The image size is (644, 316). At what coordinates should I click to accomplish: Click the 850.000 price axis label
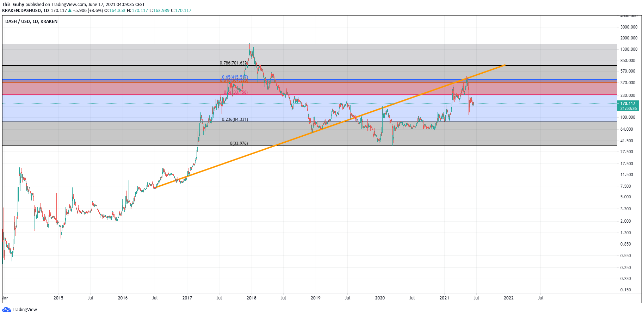click(x=628, y=61)
